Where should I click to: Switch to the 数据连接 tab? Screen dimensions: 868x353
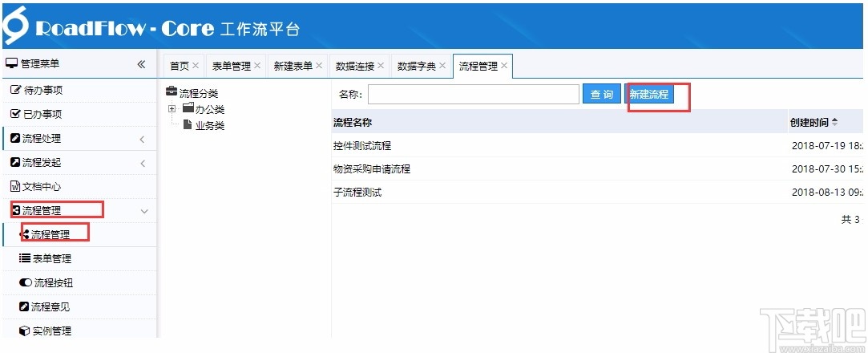click(355, 67)
